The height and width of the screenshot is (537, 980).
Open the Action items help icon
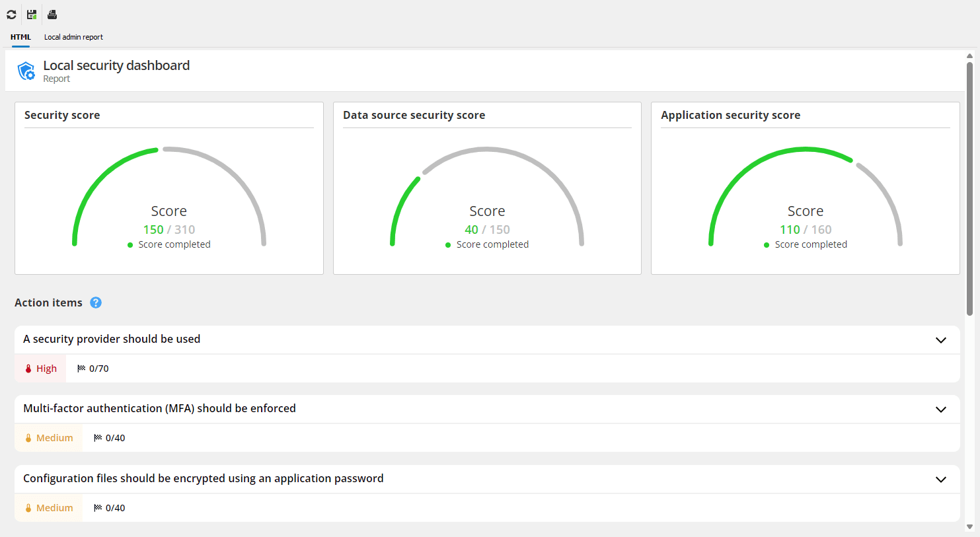[96, 303]
